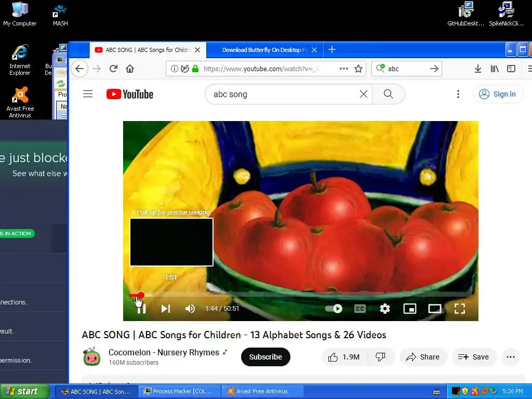Select the GitHubDesktop desktop icon
Viewport: 532px width, 399px height.
(465, 14)
